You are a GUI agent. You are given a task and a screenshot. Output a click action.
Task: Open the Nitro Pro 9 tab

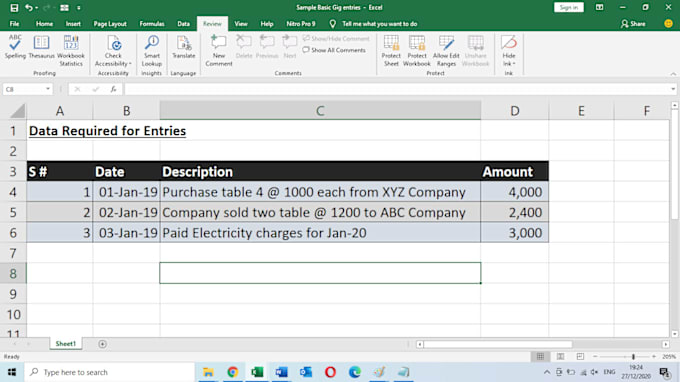click(301, 24)
